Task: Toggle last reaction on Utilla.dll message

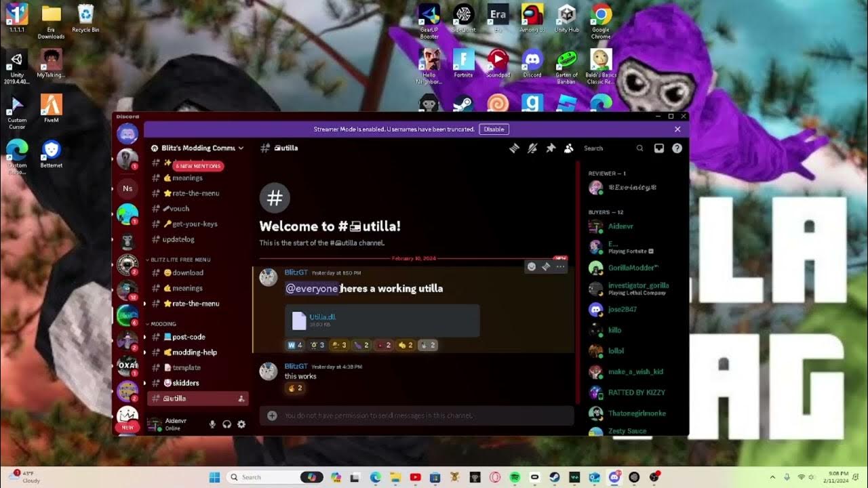Action: [x=427, y=345]
